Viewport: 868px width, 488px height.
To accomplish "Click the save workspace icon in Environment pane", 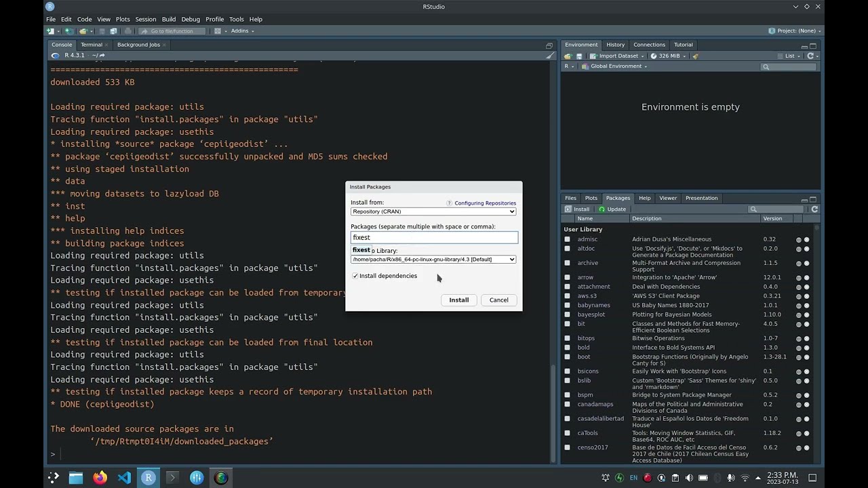I will tap(578, 56).
